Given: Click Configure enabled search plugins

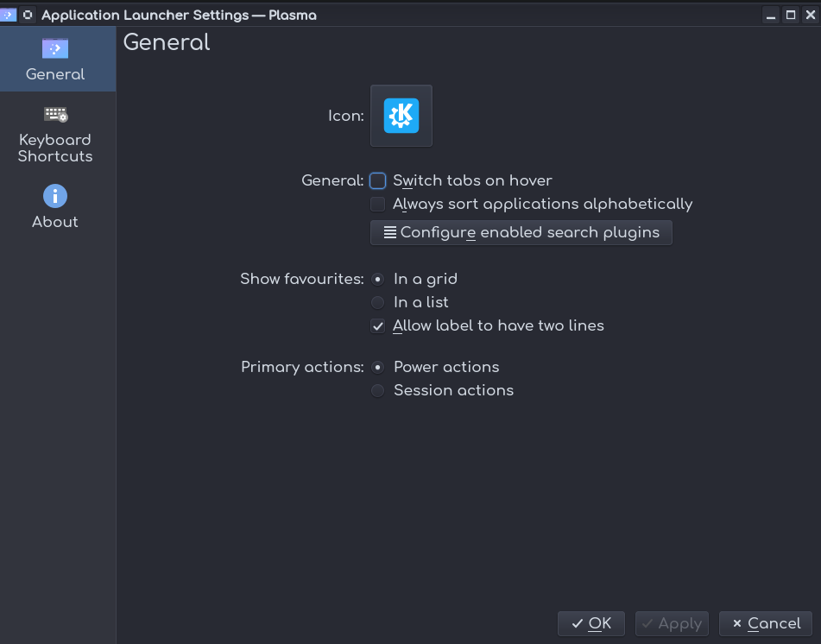Looking at the screenshot, I should 521,232.
